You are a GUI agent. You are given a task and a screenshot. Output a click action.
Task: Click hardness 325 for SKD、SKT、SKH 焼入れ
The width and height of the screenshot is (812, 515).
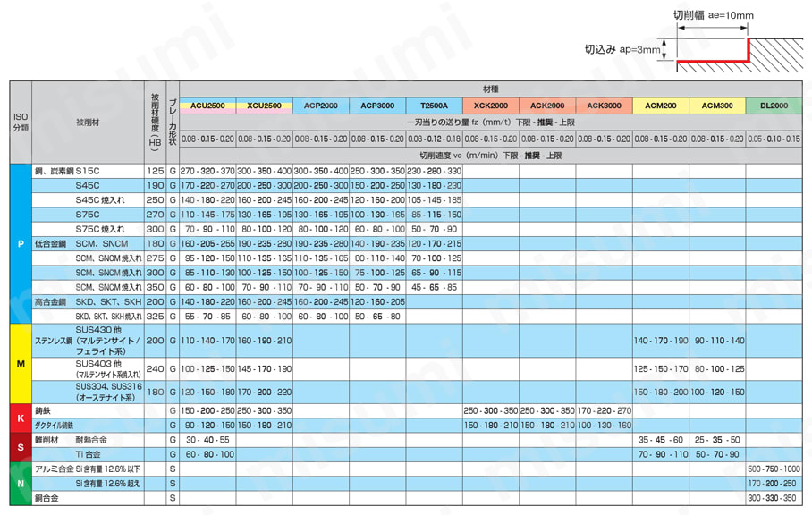155,317
